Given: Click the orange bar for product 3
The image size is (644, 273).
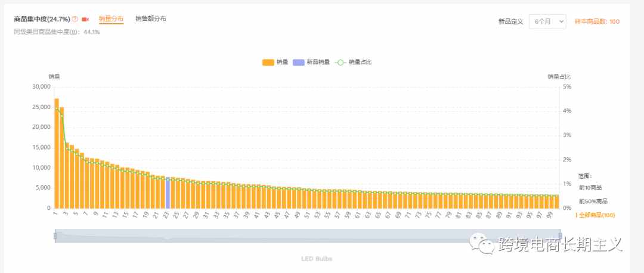Looking at the screenshot, I should [67, 176].
